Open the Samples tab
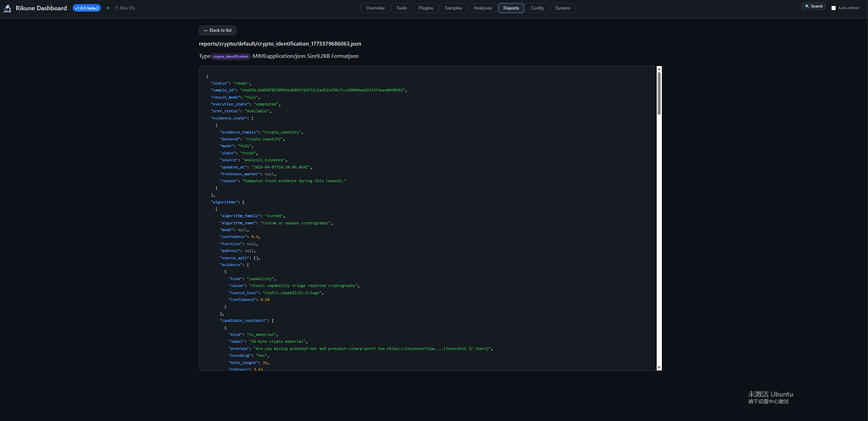Screen dimensions: 868x421 click(x=454, y=8)
